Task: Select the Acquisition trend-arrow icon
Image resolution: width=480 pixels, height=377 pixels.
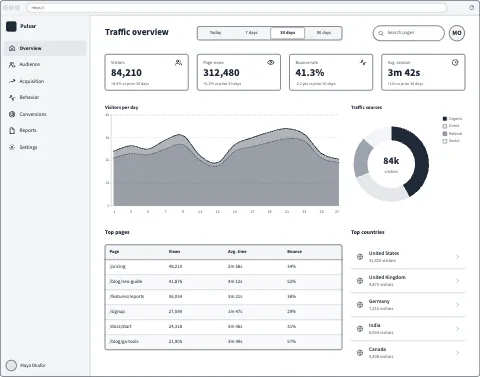Action: tap(12, 81)
